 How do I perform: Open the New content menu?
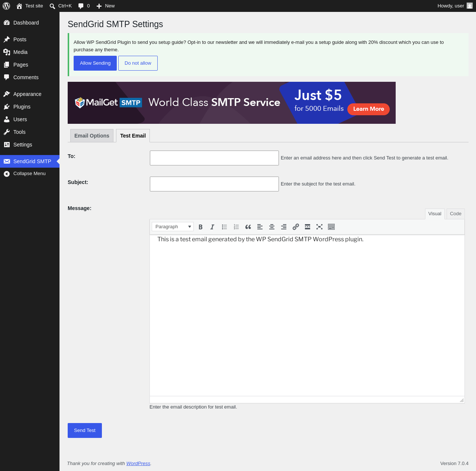(106, 6)
